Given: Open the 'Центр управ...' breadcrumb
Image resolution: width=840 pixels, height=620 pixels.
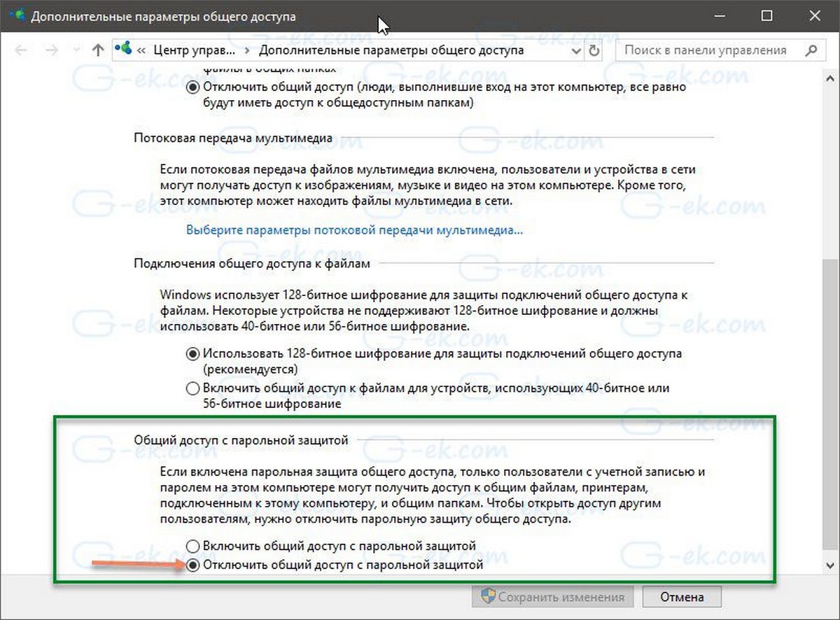Looking at the screenshot, I should [195, 50].
